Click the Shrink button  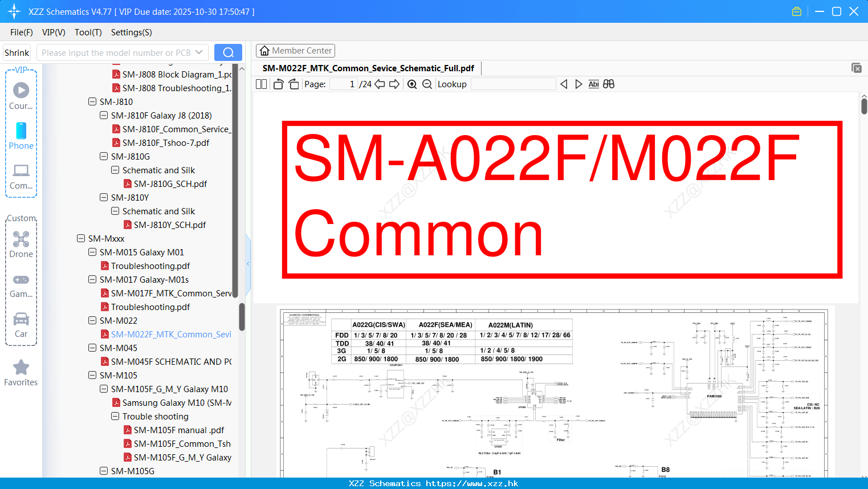17,52
